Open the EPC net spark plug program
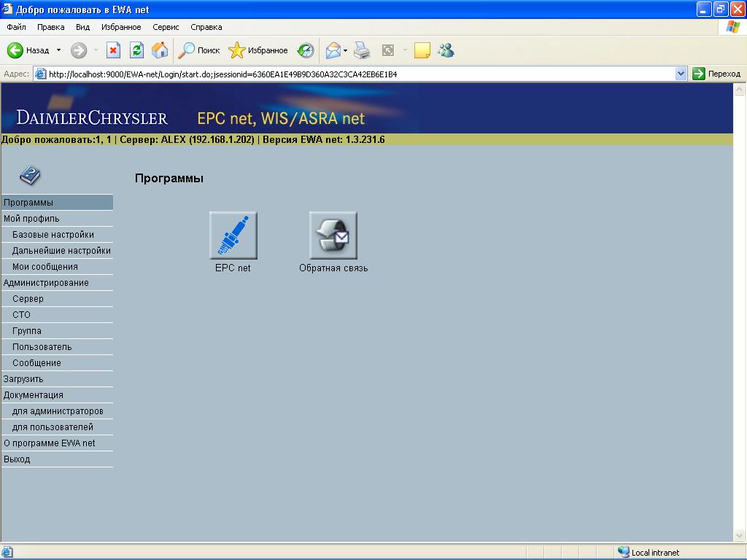The image size is (747, 560). [233, 236]
